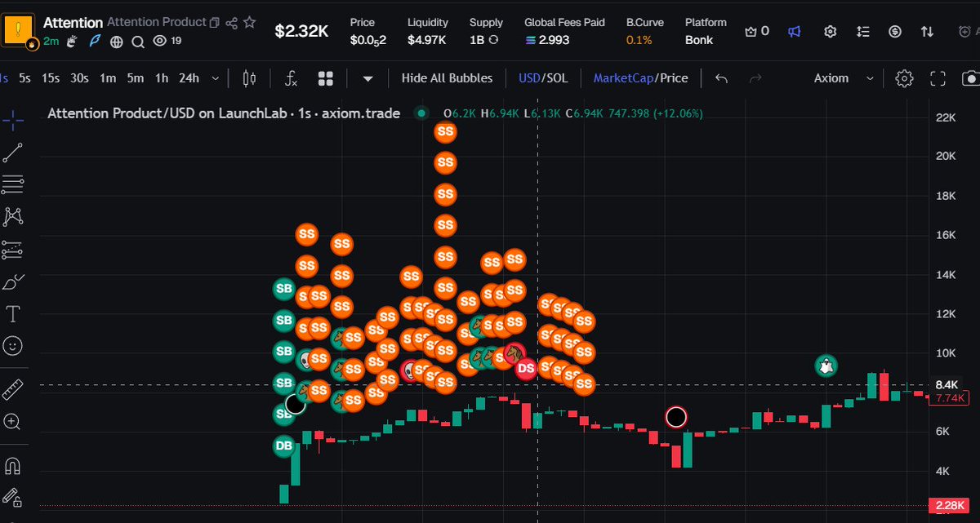Switch currency to USD
Image resolution: width=980 pixels, height=523 pixels.
point(530,78)
